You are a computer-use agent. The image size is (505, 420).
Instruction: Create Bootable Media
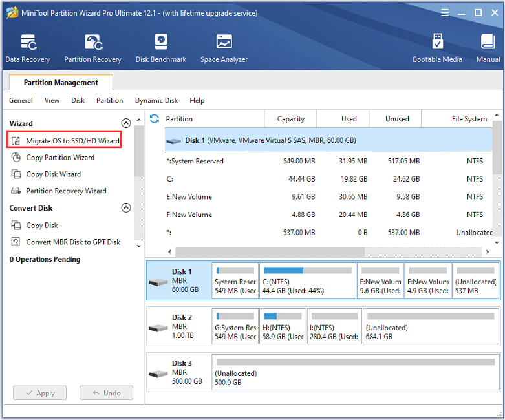pyautogui.click(x=437, y=48)
